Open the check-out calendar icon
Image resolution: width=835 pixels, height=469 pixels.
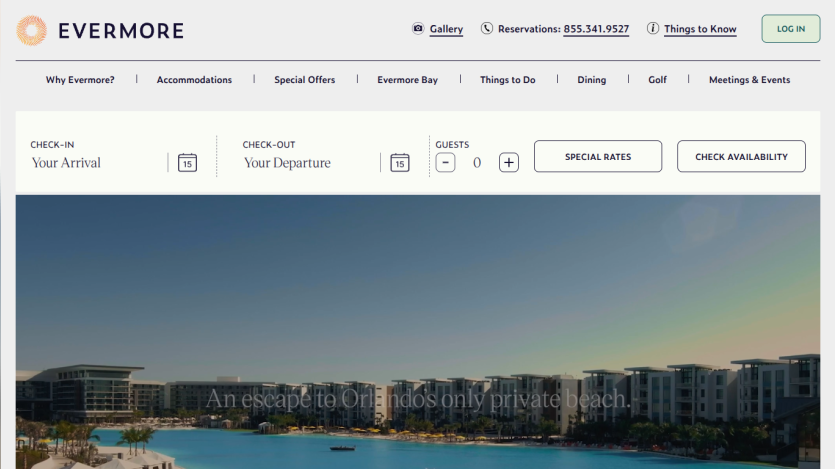point(400,162)
